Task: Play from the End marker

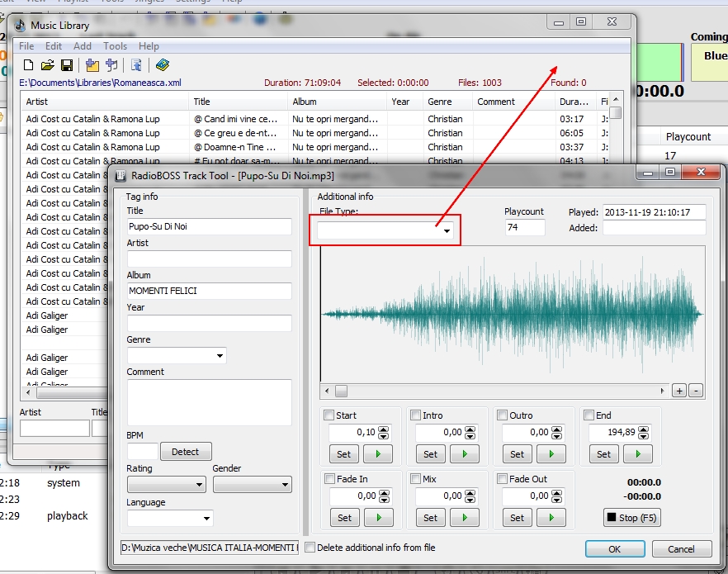Action: click(x=638, y=454)
